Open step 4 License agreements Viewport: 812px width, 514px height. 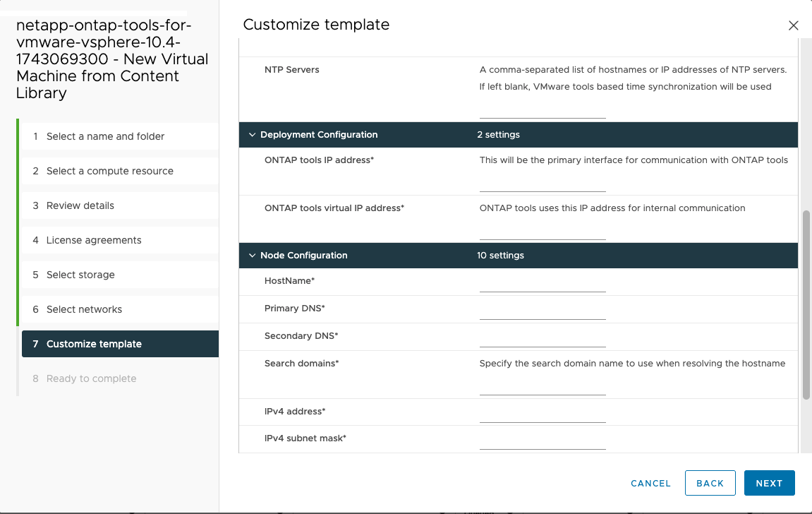(94, 240)
